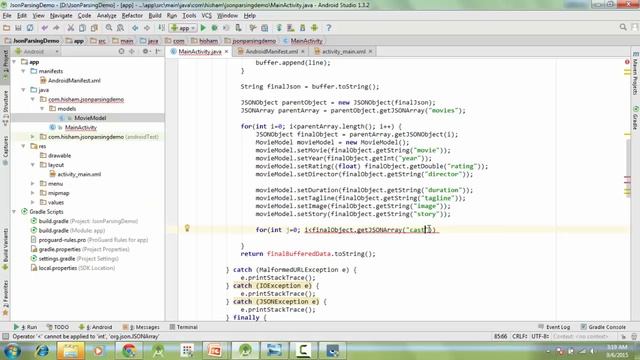Select MainActivity class in project tree

tap(80, 127)
